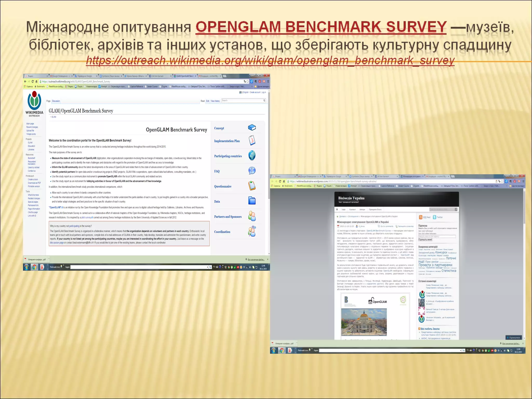Viewport: 532px width, 399px height.
Task: Expand the Print/export sidebar section
Action: point(30,176)
